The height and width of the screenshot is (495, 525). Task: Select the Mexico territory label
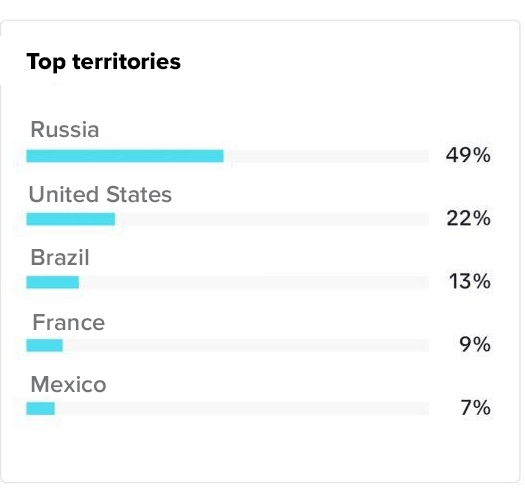pos(68,384)
